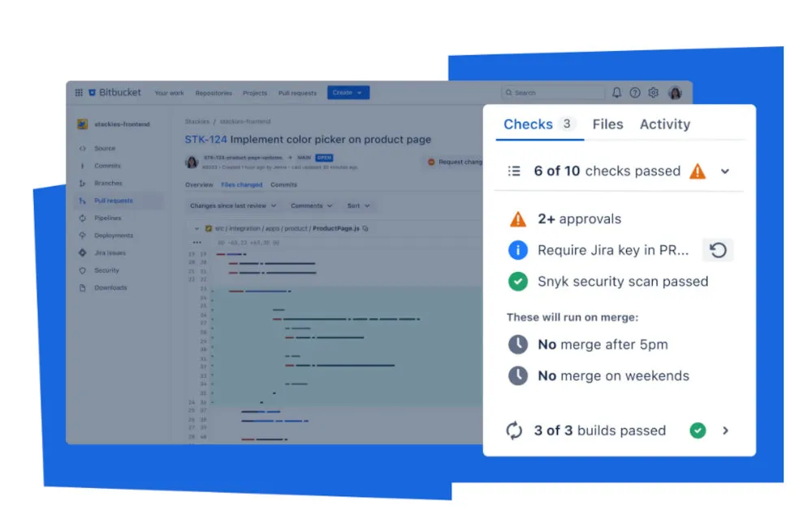Open the settings gear icon
This screenshot has height=532, width=812.
tap(654, 93)
